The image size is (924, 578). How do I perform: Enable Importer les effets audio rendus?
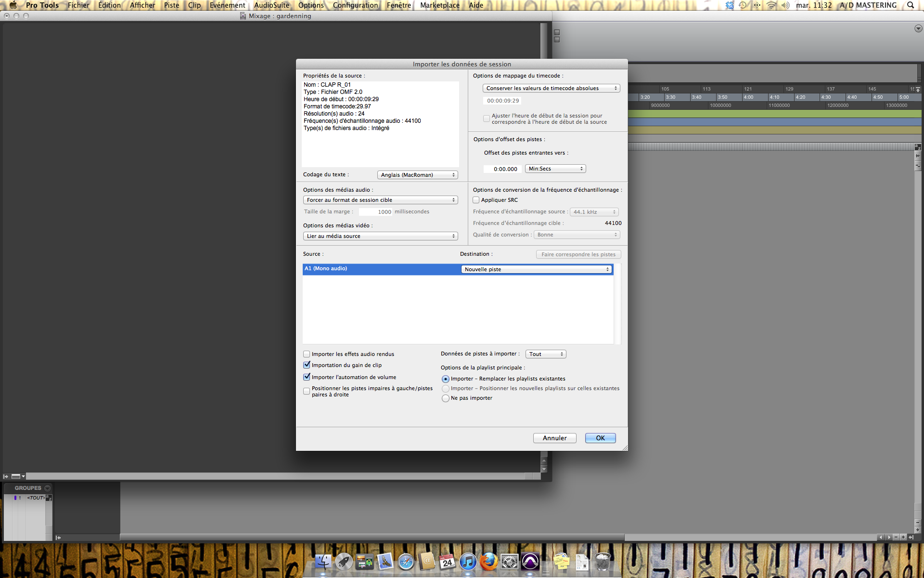click(x=307, y=354)
